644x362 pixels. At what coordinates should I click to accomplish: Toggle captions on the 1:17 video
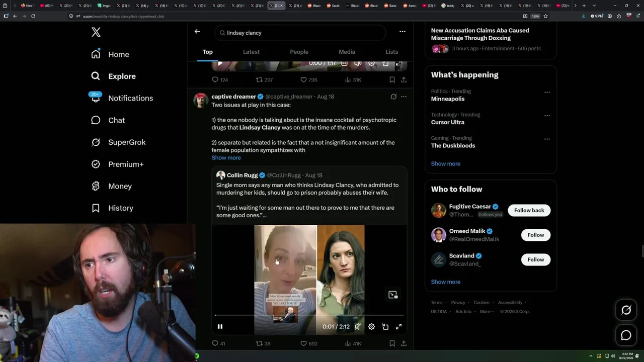pos(344,63)
